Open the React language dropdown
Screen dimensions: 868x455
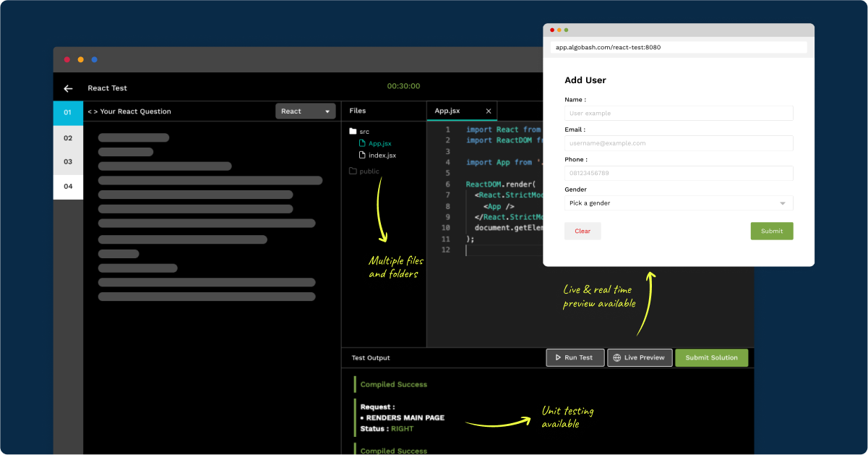click(305, 111)
